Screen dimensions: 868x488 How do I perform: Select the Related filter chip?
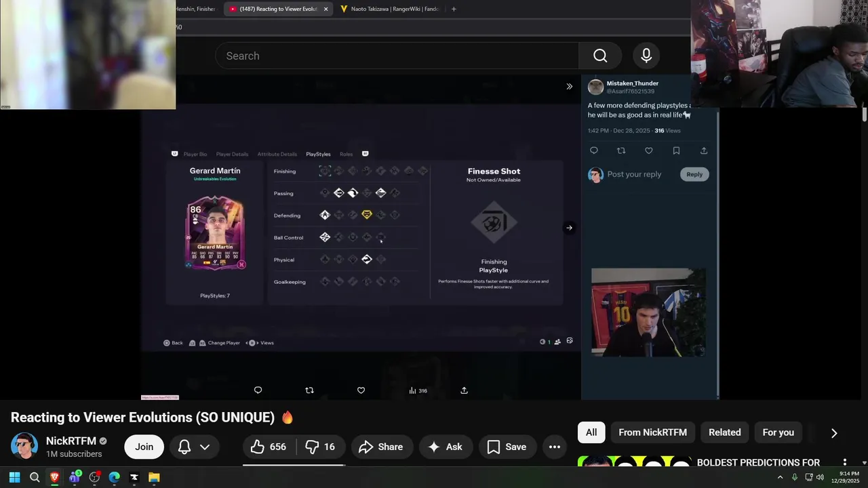coord(724,432)
